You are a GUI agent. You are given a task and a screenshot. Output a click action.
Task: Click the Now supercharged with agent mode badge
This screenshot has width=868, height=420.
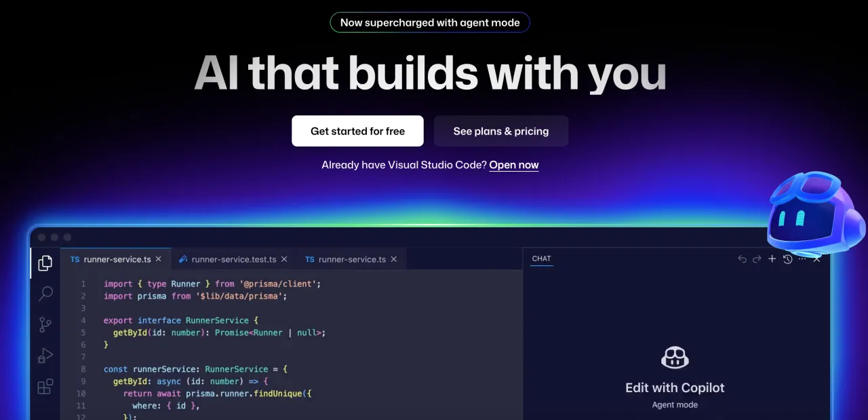tap(430, 22)
